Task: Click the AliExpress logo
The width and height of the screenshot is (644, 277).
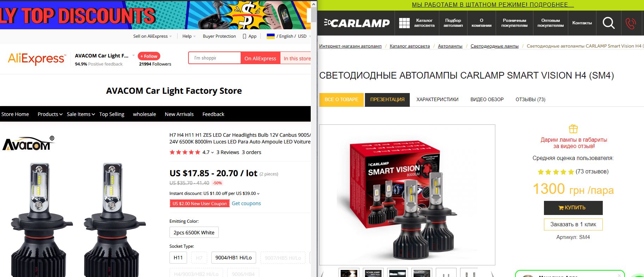Action: tap(37, 59)
